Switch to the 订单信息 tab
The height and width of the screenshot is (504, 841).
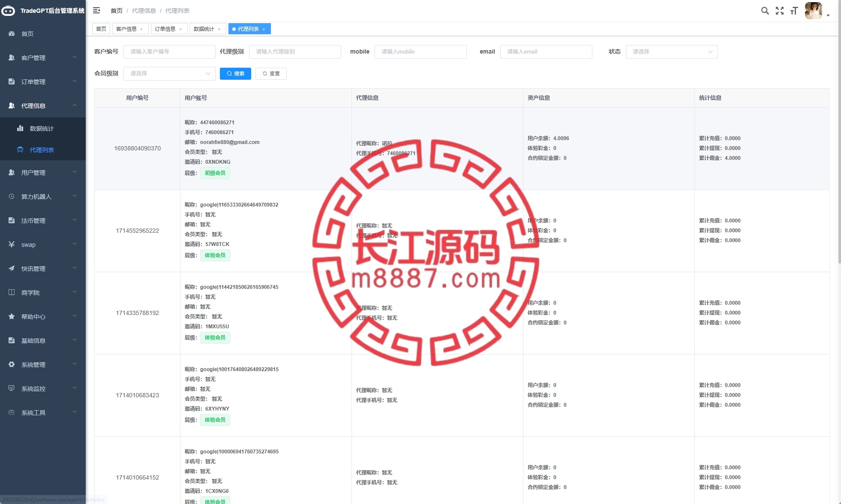[x=169, y=29]
